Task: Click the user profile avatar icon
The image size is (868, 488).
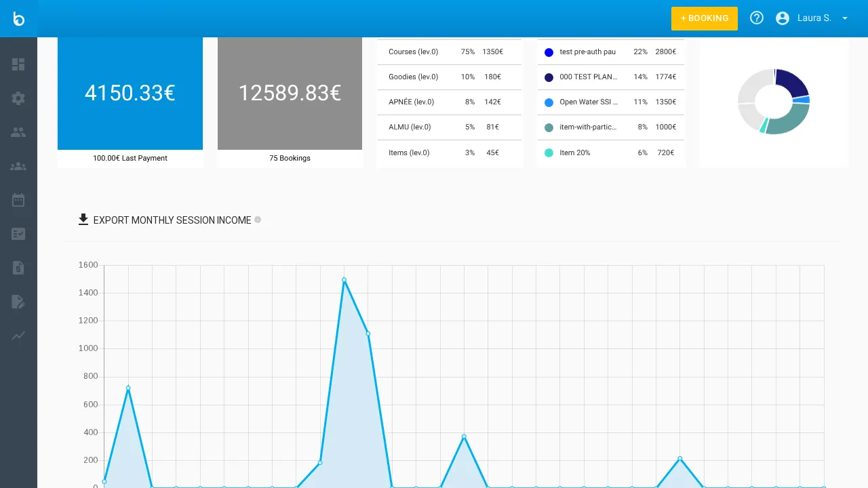Action: point(783,18)
